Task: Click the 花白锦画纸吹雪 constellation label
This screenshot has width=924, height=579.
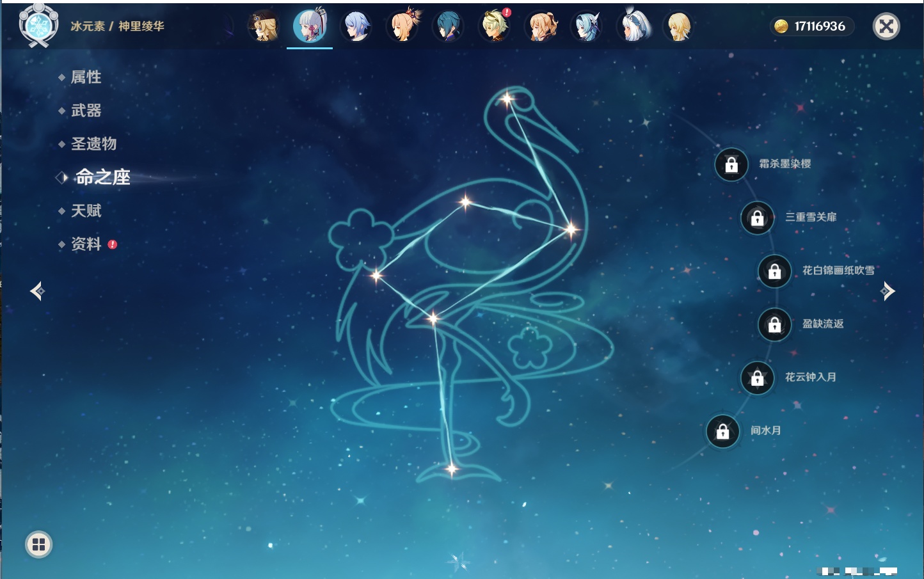Action: pyautogui.click(x=838, y=271)
